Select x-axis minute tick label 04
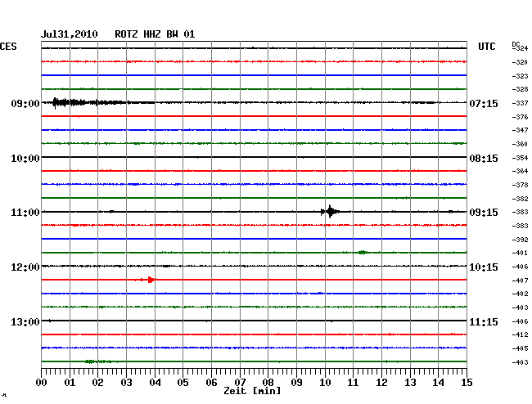Screen dimensions: 532x404 click(x=155, y=383)
